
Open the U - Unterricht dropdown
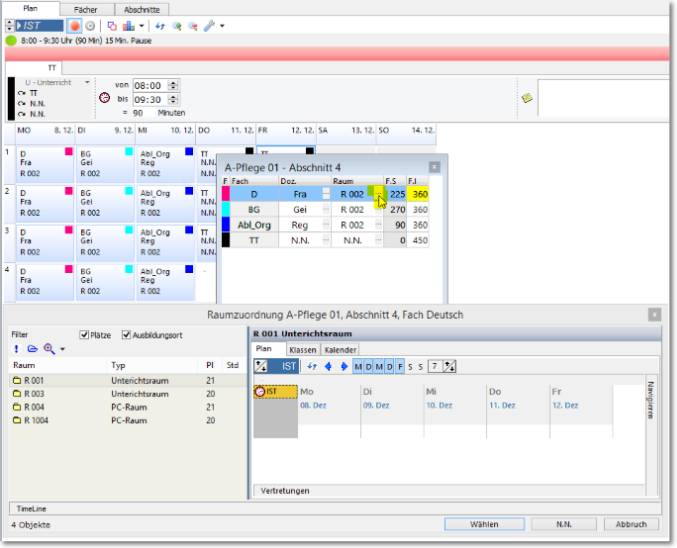(88, 82)
